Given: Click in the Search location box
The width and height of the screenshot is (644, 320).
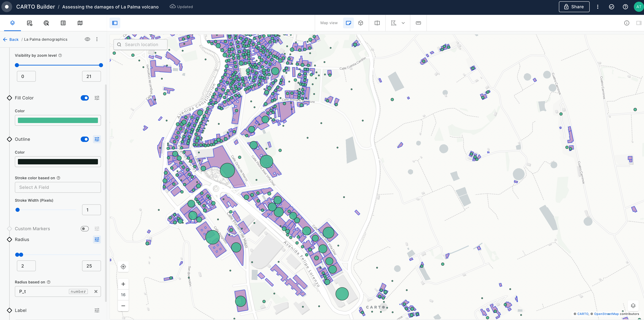Looking at the screenshot, I should pos(140,44).
